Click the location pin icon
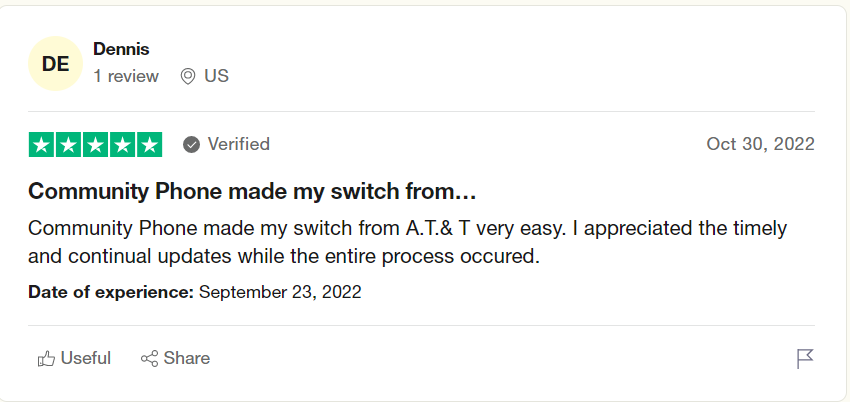 point(187,76)
